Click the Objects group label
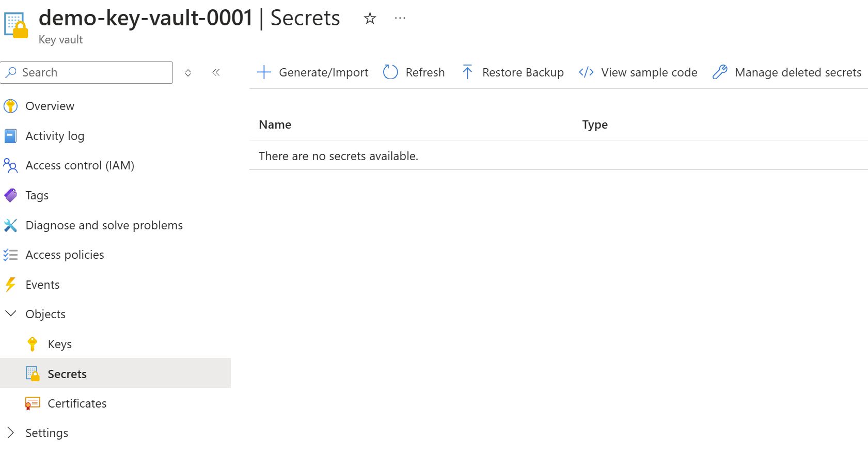The height and width of the screenshot is (453, 868). [45, 314]
